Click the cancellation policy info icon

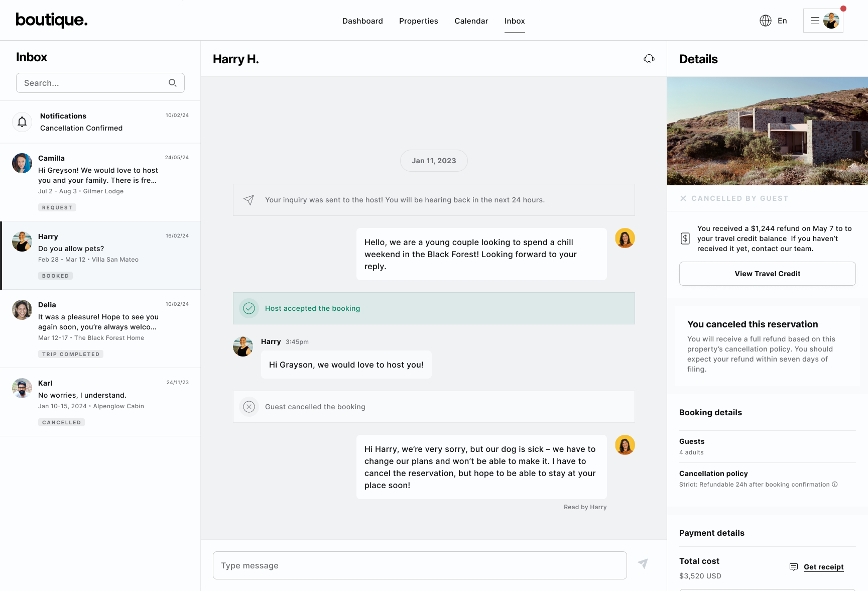835,485
